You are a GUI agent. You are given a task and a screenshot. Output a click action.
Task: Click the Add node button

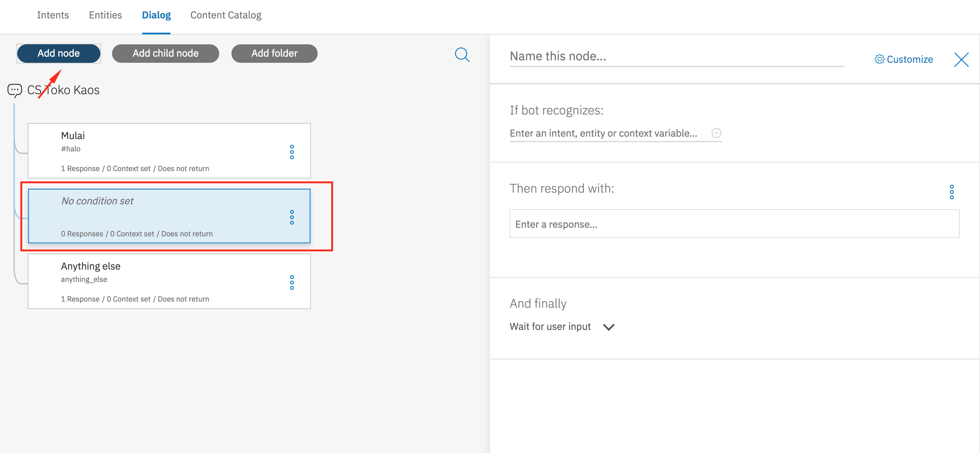(58, 53)
